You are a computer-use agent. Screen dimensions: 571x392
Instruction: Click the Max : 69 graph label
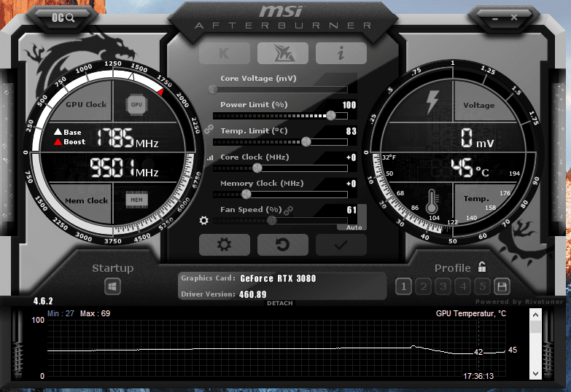[x=95, y=313]
